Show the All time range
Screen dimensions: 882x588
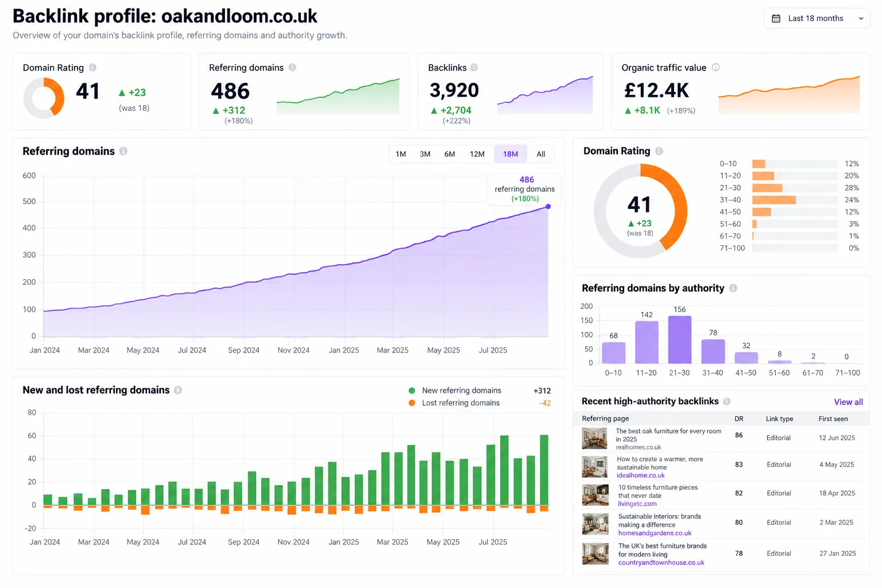click(541, 154)
